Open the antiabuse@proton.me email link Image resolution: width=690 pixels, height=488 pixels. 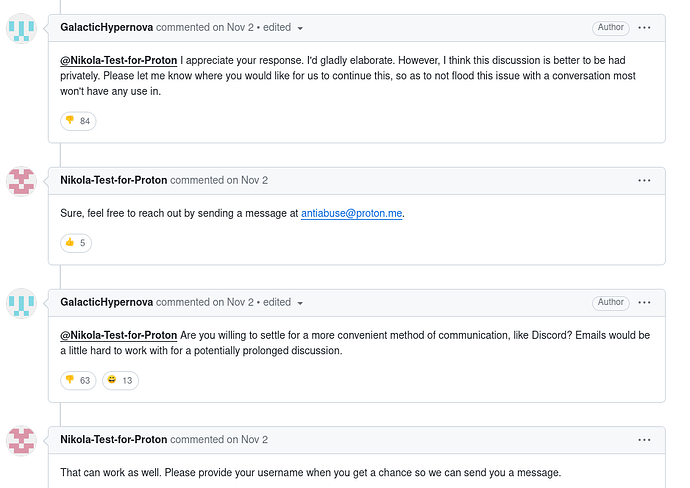click(352, 213)
